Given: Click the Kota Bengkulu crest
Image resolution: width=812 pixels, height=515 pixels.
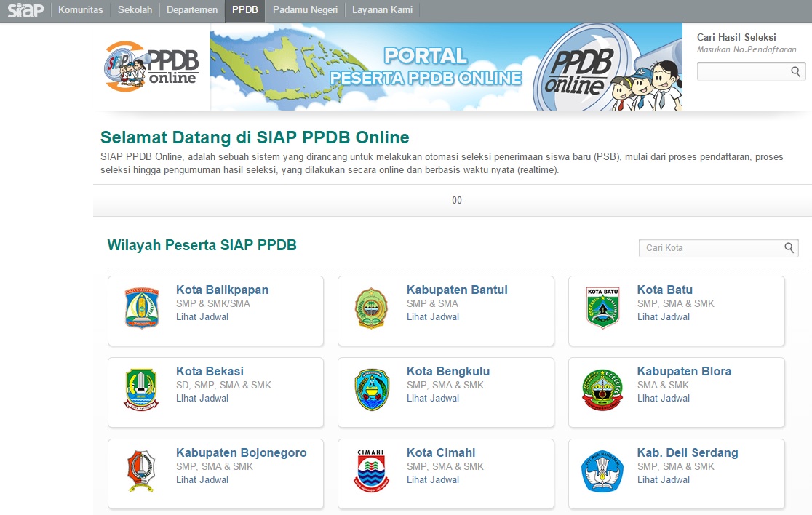Looking at the screenshot, I should pyautogui.click(x=372, y=390).
